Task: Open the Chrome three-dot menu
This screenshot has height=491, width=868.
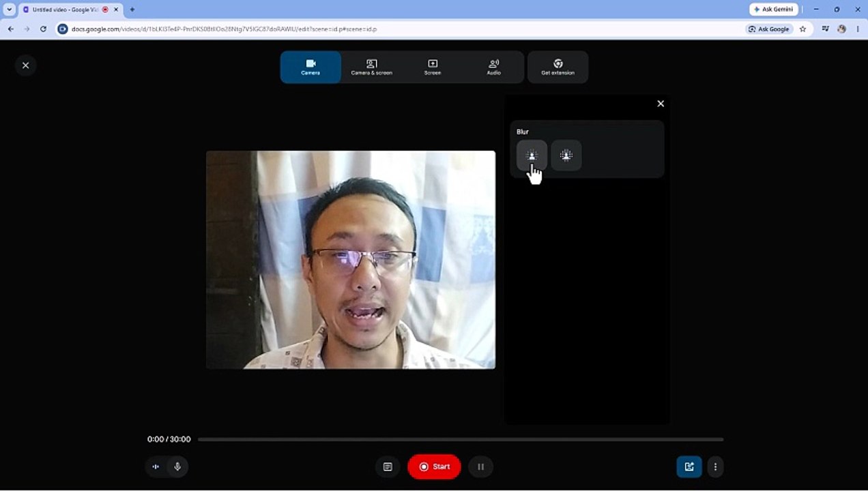Action: (x=858, y=29)
